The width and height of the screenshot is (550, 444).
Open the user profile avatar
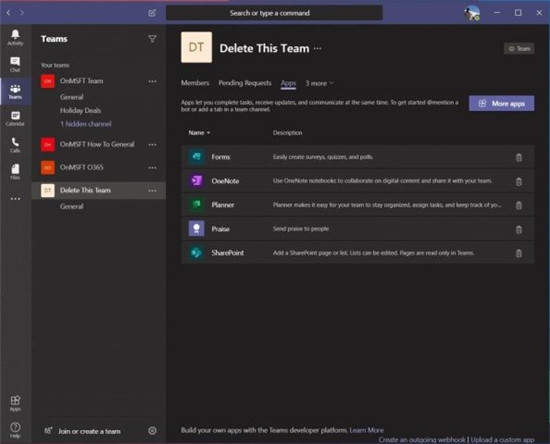point(472,13)
